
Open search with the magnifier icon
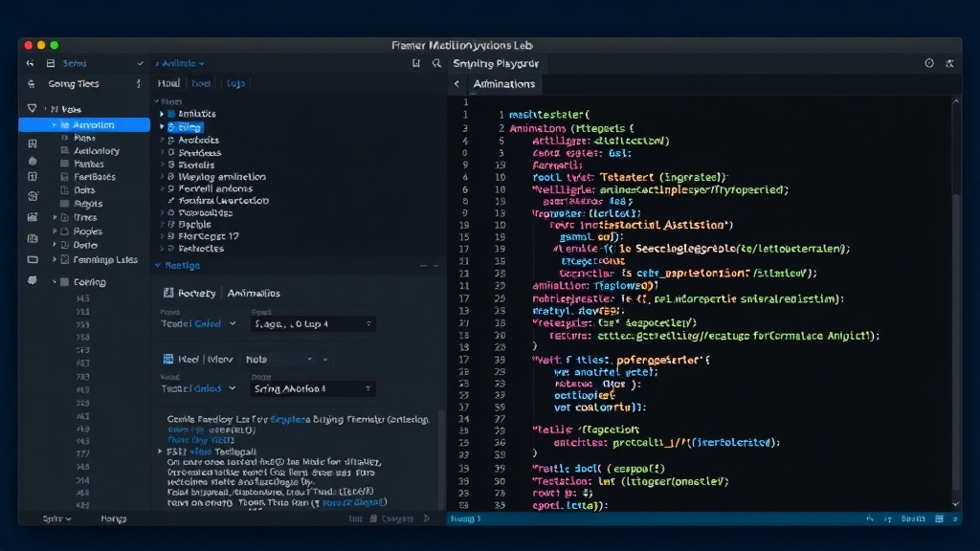pyautogui.click(x=436, y=63)
